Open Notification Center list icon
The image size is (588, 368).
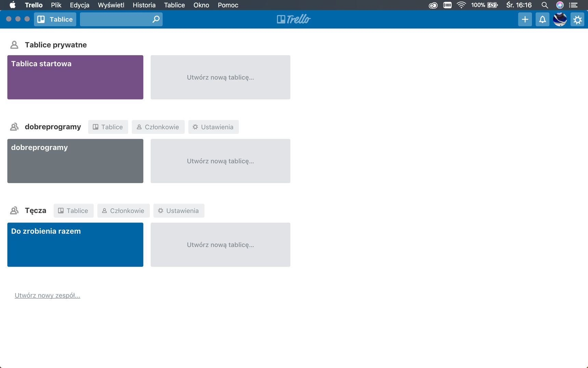point(573,5)
